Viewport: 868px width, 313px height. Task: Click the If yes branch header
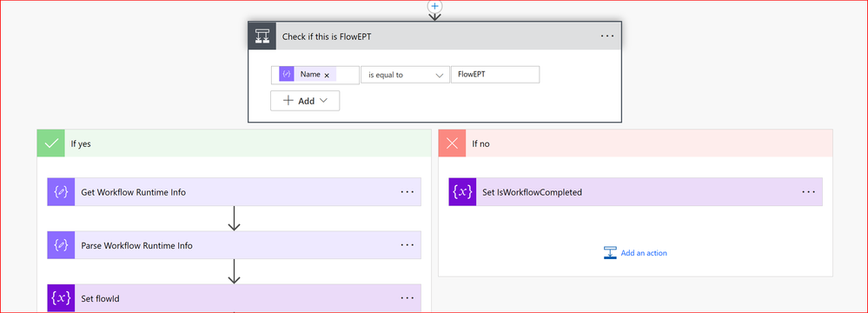pos(234,143)
